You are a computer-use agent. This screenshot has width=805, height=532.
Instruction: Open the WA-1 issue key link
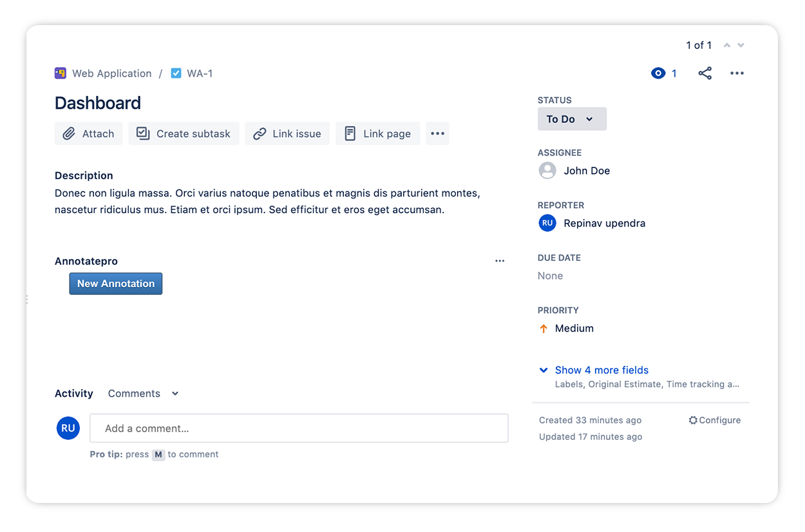tap(200, 73)
